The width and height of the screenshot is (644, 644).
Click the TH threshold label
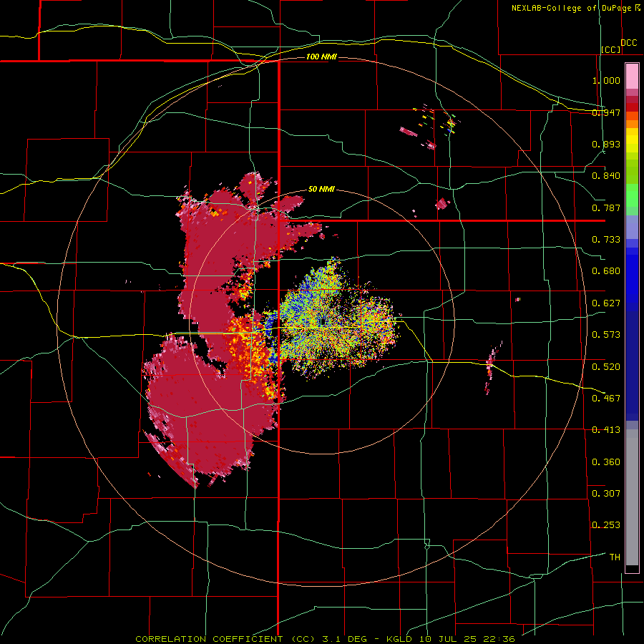click(615, 557)
